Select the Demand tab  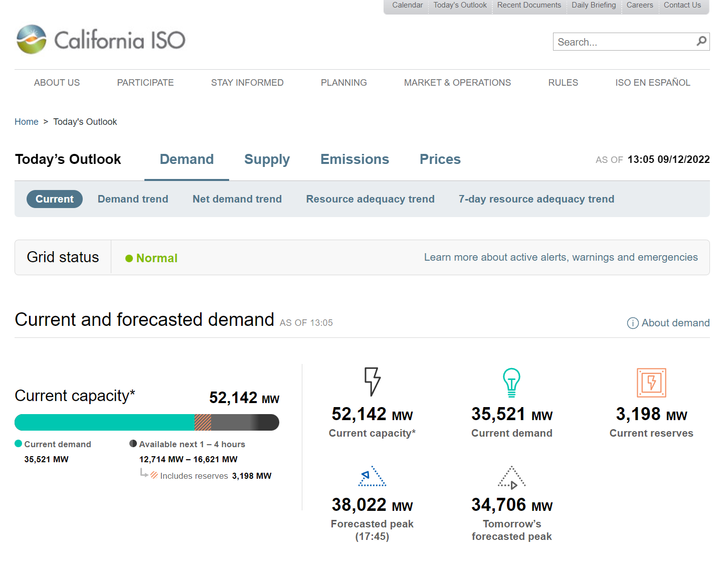pyautogui.click(x=187, y=159)
